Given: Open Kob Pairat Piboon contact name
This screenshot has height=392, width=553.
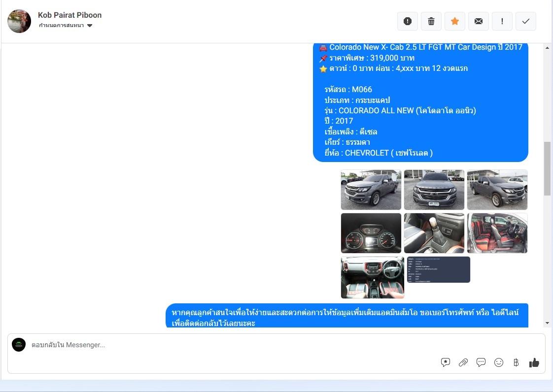Looking at the screenshot, I should click(x=70, y=15).
